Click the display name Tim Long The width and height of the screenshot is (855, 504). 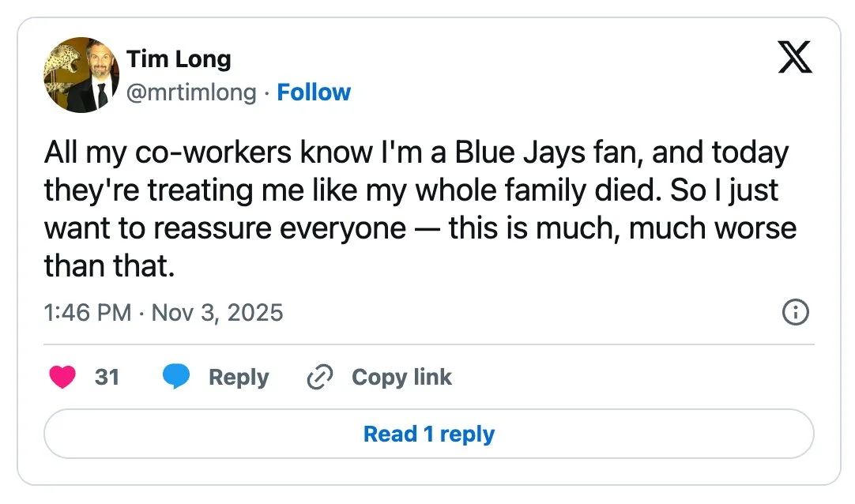click(179, 59)
